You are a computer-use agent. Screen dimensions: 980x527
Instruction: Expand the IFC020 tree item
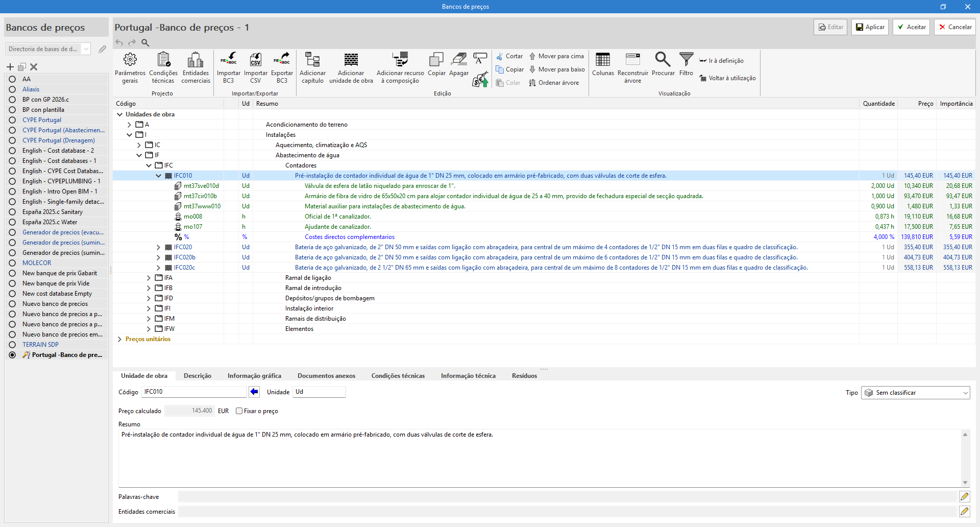click(158, 247)
